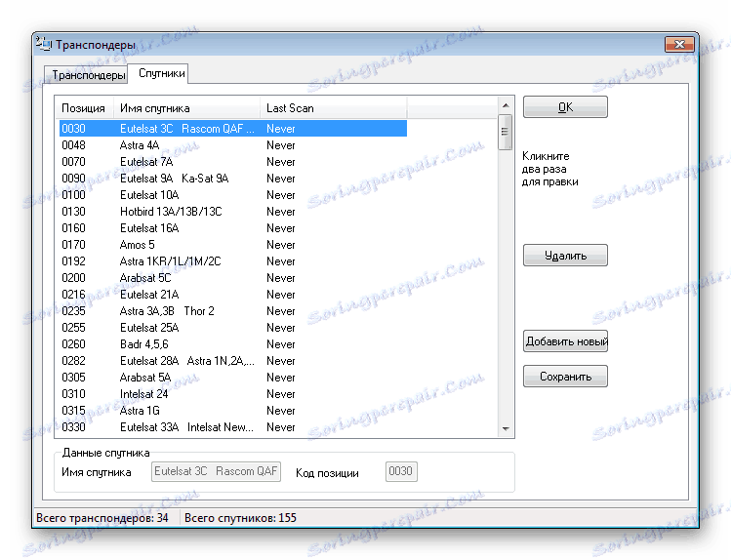The image size is (731, 560).
Task: Click the Удалить button
Action: (x=565, y=256)
